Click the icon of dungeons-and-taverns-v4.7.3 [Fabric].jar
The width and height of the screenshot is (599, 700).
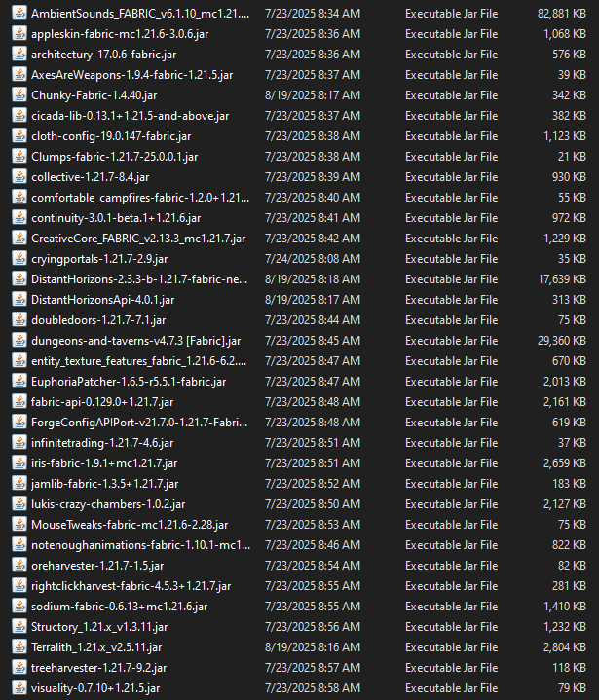click(x=19, y=341)
